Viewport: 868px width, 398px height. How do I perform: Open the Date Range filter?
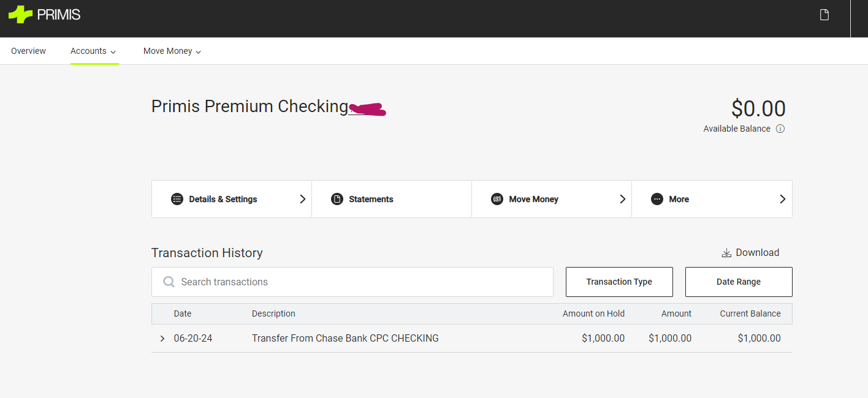(739, 282)
